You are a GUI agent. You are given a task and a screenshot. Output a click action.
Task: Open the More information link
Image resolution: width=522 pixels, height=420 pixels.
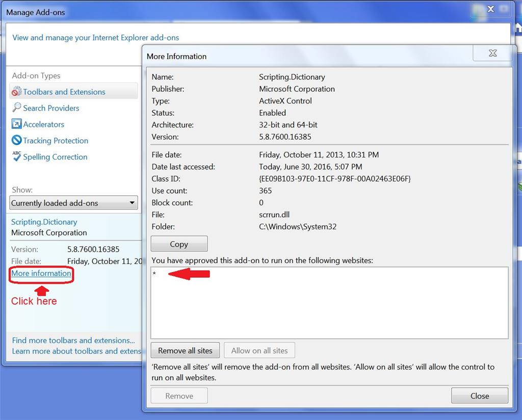click(41, 273)
